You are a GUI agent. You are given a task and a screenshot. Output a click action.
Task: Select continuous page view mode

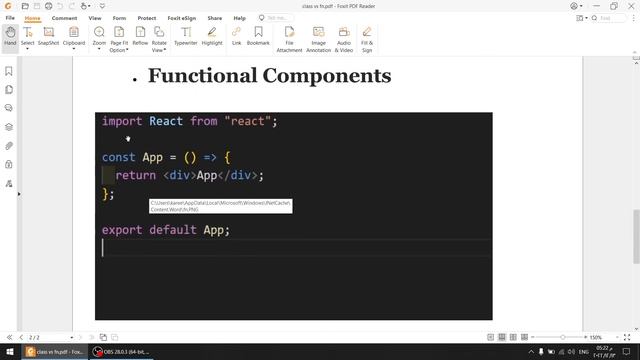pos(502,337)
